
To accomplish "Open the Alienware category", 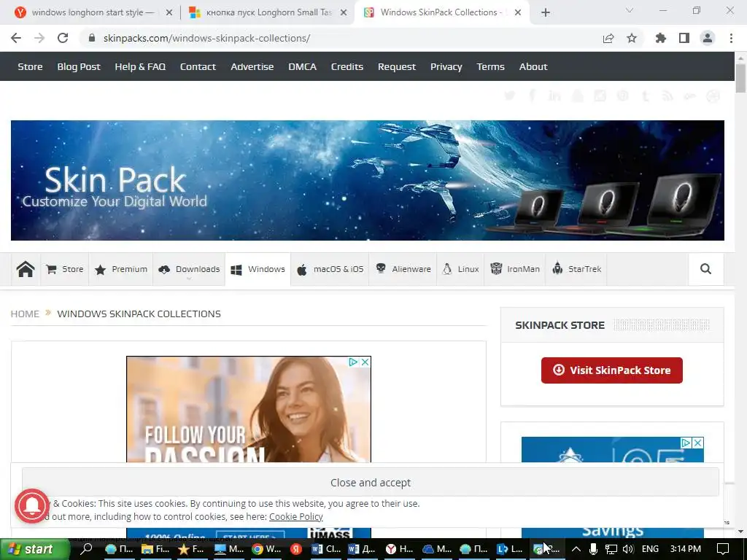I will (x=403, y=269).
